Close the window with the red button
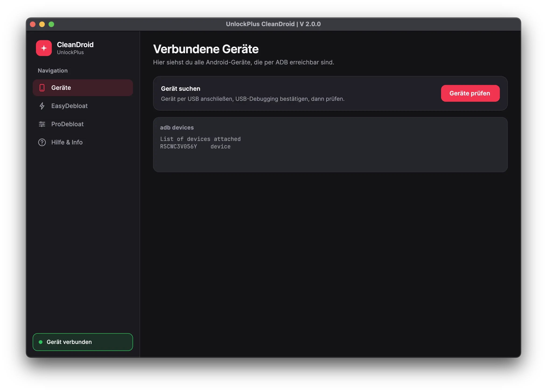This screenshot has height=392, width=547. [x=33, y=24]
